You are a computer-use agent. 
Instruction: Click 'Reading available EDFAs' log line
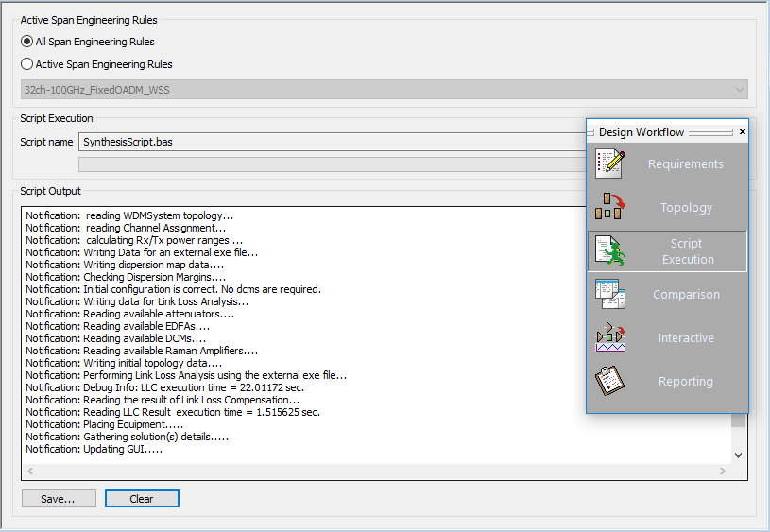[x=118, y=326]
